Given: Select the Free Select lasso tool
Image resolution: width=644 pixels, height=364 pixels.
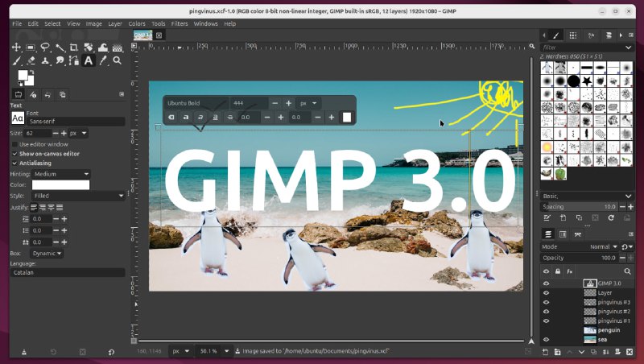Looking at the screenshot, I should click(x=45, y=48).
